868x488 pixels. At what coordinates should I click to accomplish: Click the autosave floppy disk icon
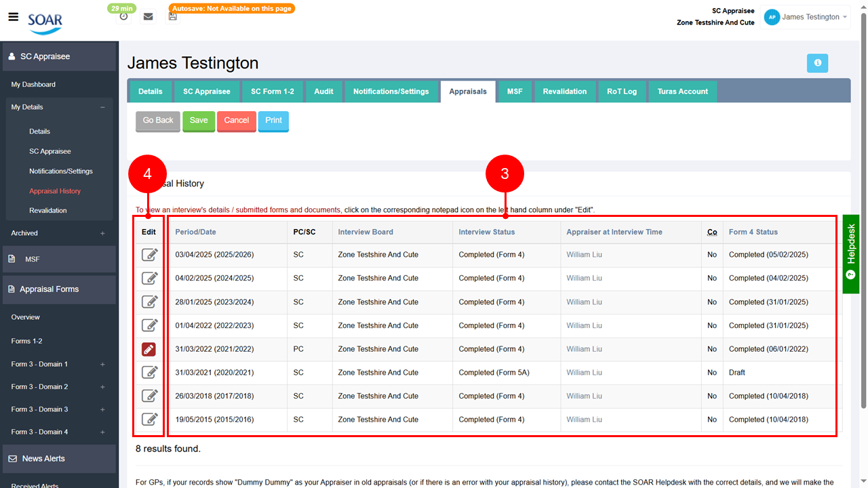(x=173, y=16)
